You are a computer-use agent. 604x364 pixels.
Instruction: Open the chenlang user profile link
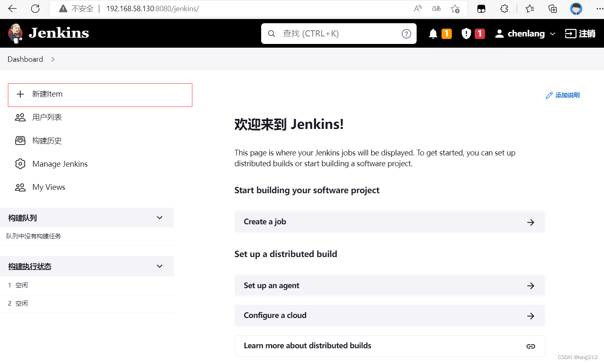[525, 34]
